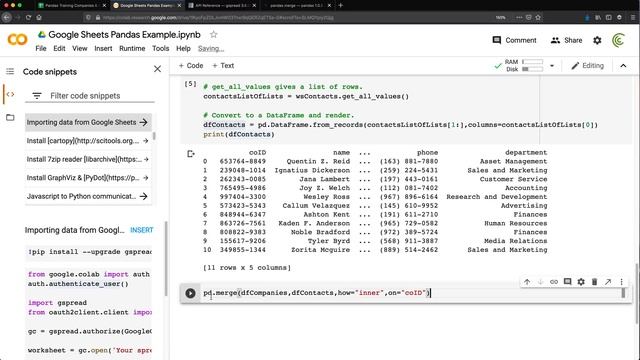Viewport: 640px width, 360px height.
Task: Expand Install GraphViz & PyDot snippet arrow
Action: pyautogui.click(x=146, y=178)
